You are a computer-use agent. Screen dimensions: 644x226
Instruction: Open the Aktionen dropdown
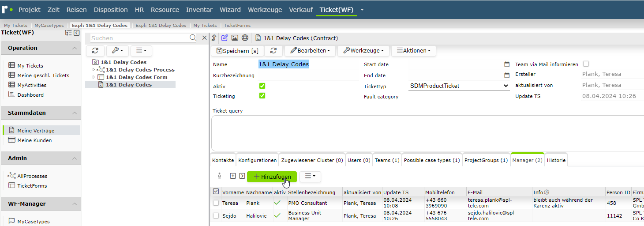414,51
